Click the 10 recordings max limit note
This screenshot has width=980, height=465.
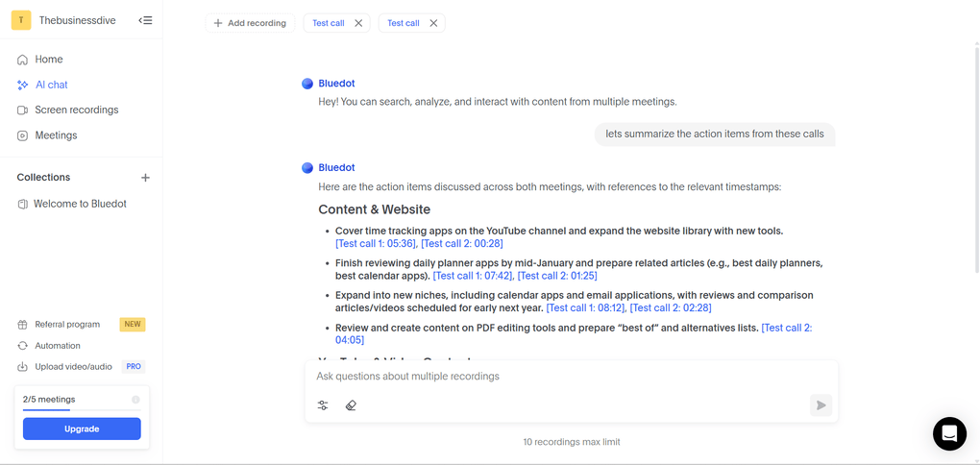pyautogui.click(x=572, y=442)
